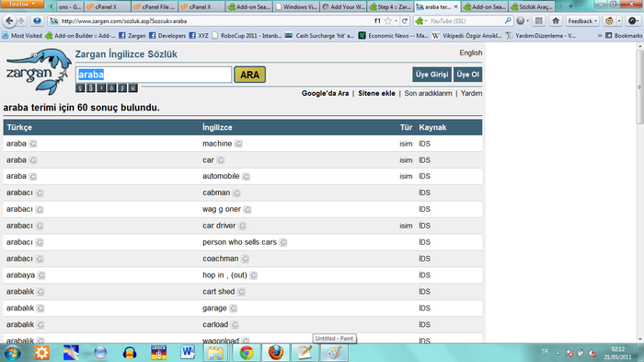
Task: Click the copy icon next to car
Action: click(x=221, y=160)
